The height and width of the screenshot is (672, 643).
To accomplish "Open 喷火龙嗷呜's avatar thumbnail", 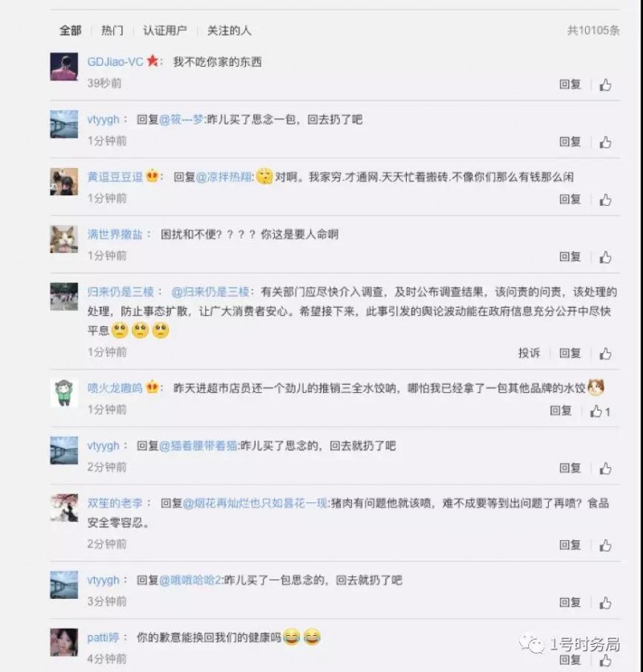I will (x=64, y=392).
